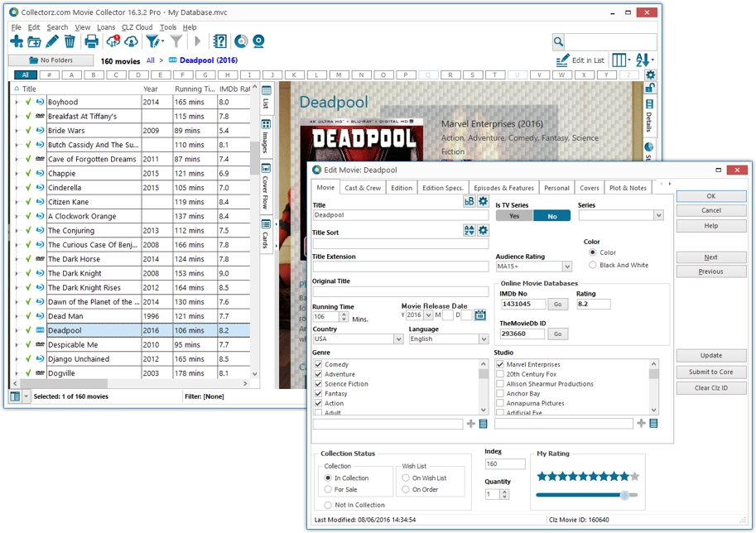756x533 pixels.
Task: Click the manage list icon under Studio
Action: pyautogui.click(x=652, y=424)
